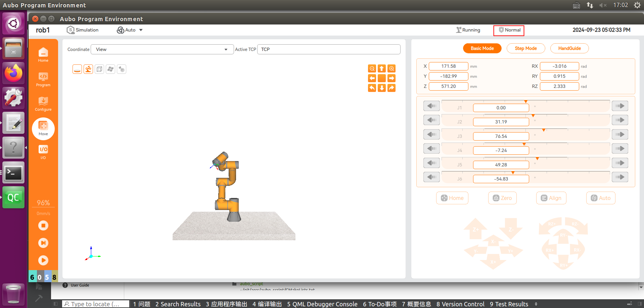The height and width of the screenshot is (308, 644).
Task: Pan the 3D view up
Action: (382, 68)
